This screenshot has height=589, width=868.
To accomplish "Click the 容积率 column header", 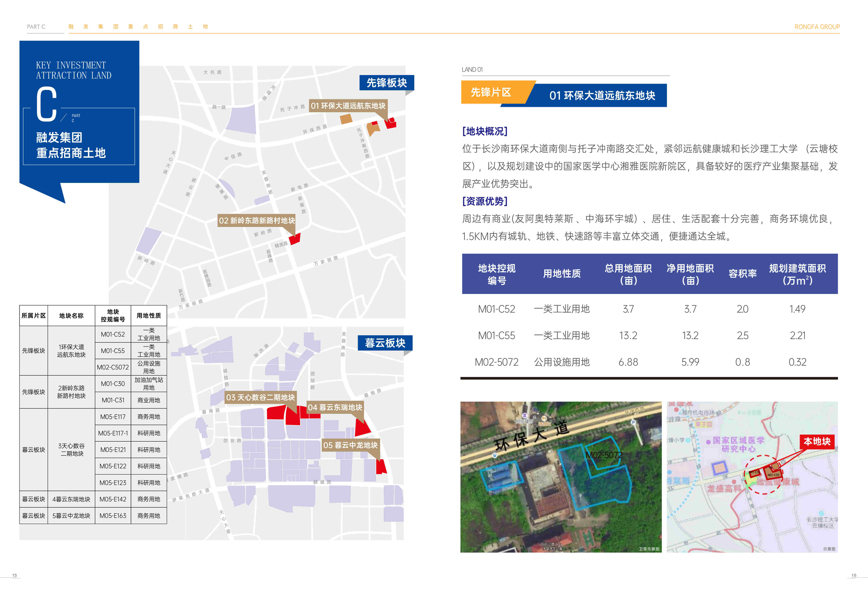I will click(x=742, y=274).
